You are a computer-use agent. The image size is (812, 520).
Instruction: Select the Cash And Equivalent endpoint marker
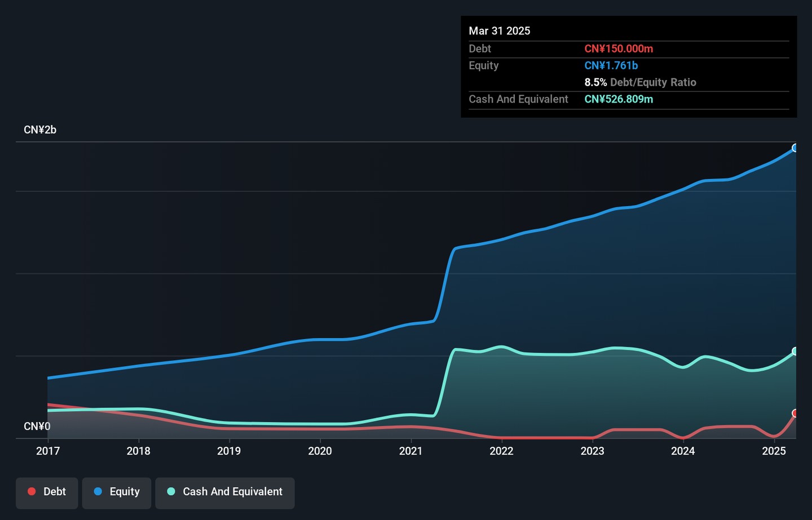point(795,351)
